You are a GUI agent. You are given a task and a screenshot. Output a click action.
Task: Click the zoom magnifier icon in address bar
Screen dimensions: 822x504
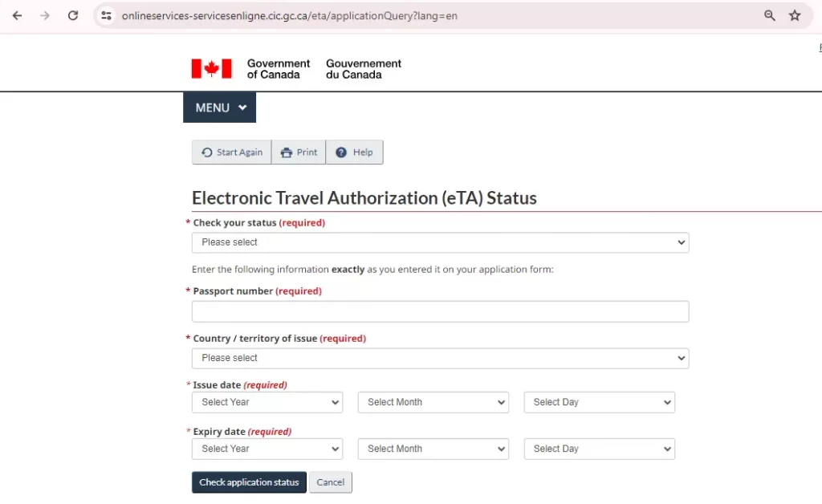coord(769,15)
